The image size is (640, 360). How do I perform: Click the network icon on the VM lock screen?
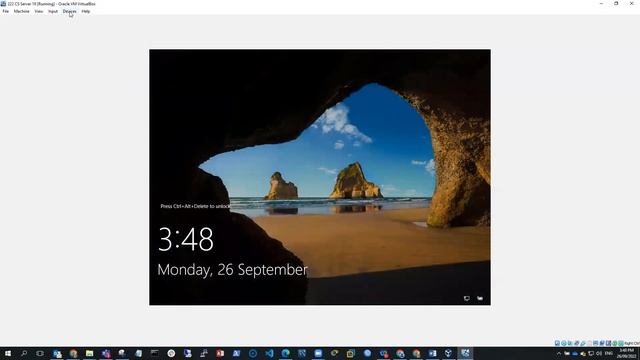(467, 298)
